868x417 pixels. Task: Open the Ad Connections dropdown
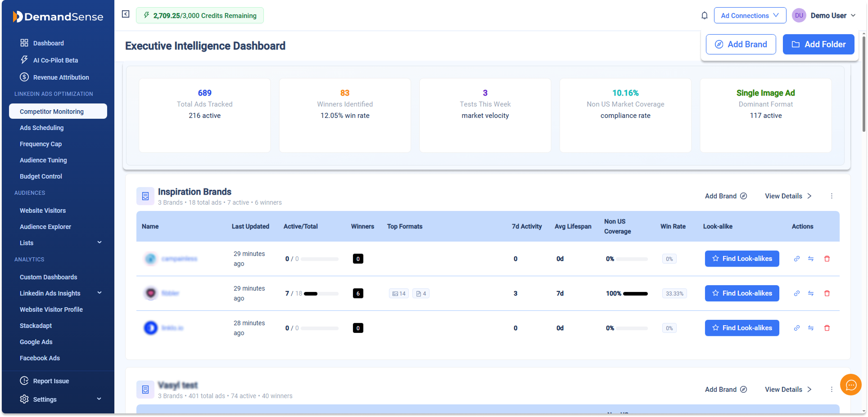750,15
